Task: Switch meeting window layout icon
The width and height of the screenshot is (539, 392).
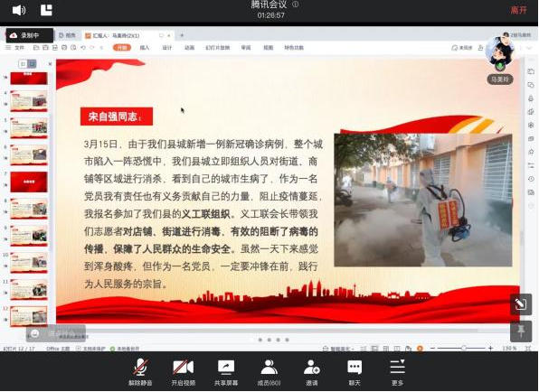Action: [x=46, y=10]
